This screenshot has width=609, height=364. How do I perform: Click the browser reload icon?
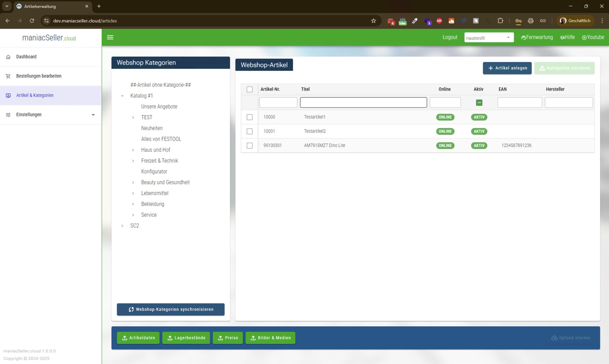(x=32, y=21)
